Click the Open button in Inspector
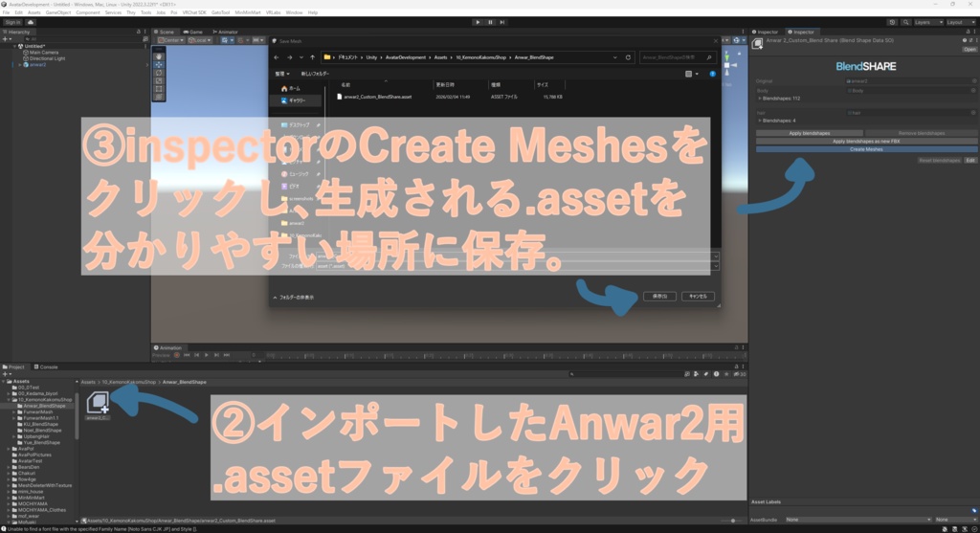Screen dimensions: 980x533 point(969,50)
